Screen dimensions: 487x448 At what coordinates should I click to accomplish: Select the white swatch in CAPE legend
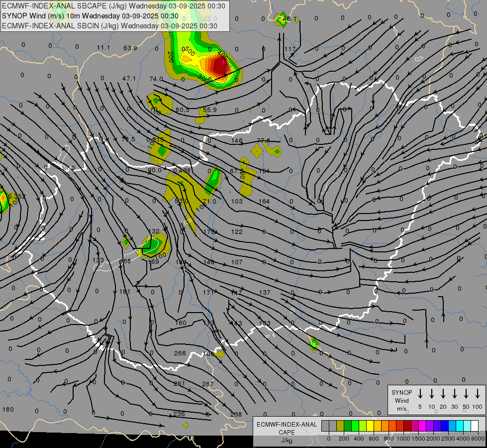(474, 426)
